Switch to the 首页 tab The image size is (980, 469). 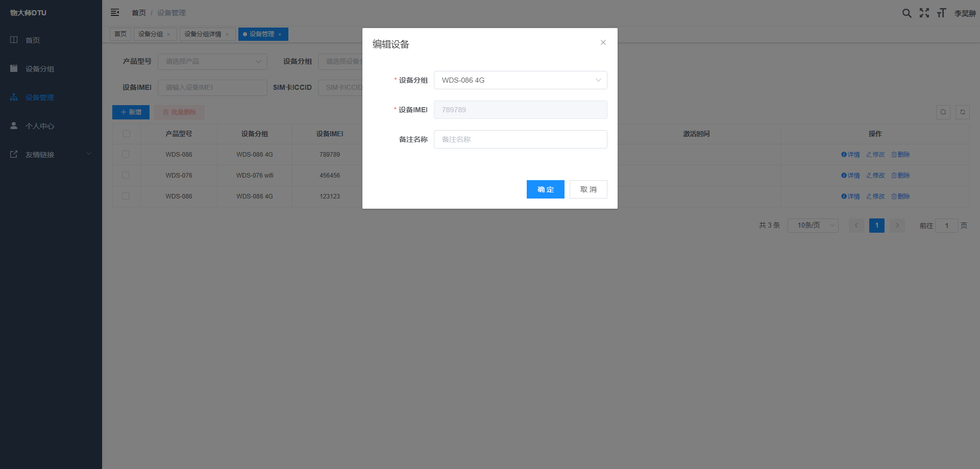(120, 34)
